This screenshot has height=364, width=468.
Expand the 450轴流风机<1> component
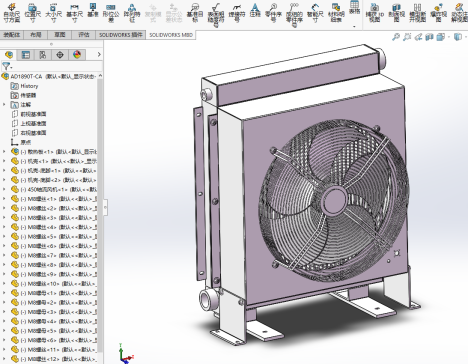[x=4, y=189]
